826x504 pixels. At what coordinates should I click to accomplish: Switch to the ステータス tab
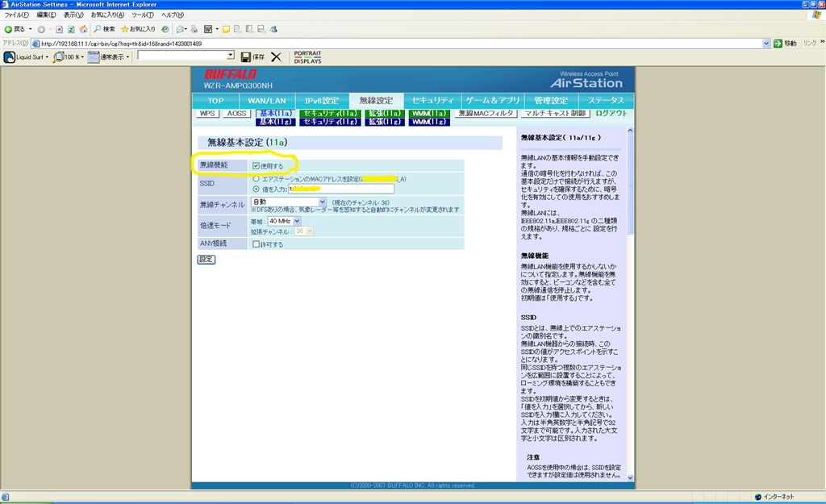click(x=606, y=101)
